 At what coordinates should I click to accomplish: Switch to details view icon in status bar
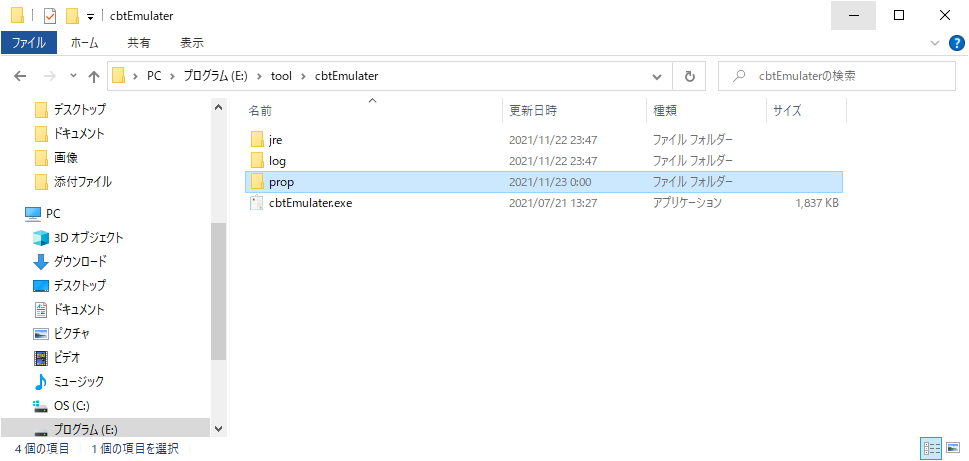931,449
